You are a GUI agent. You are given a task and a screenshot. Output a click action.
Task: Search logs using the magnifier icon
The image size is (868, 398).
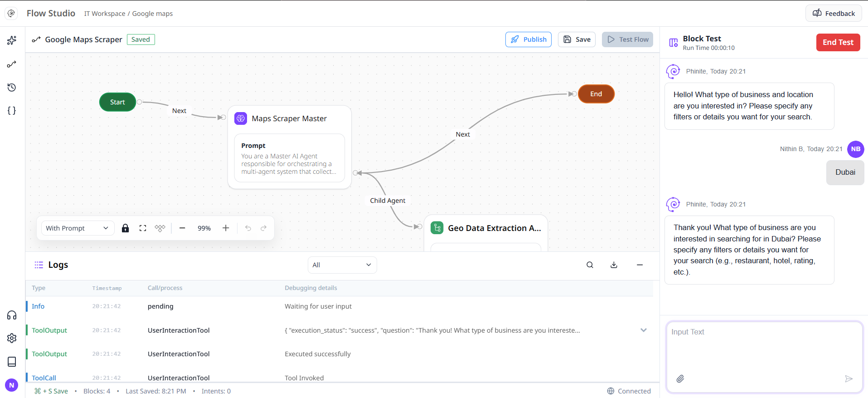pos(590,265)
